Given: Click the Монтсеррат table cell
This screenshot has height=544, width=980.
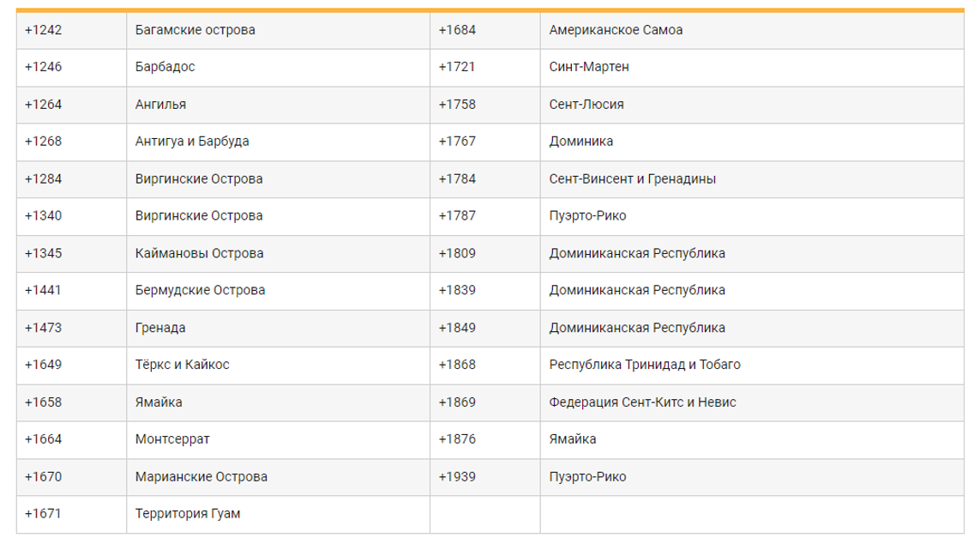Looking at the screenshot, I should point(172,439).
